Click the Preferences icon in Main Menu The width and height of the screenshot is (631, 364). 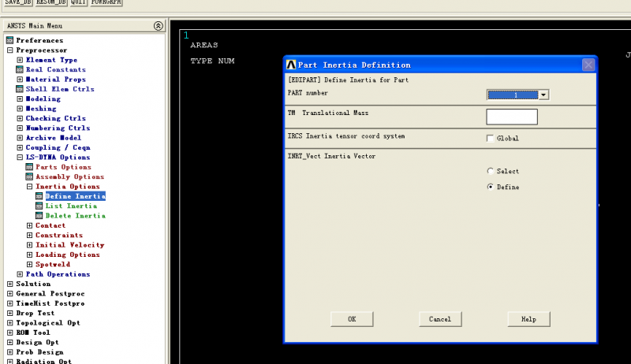(10, 41)
